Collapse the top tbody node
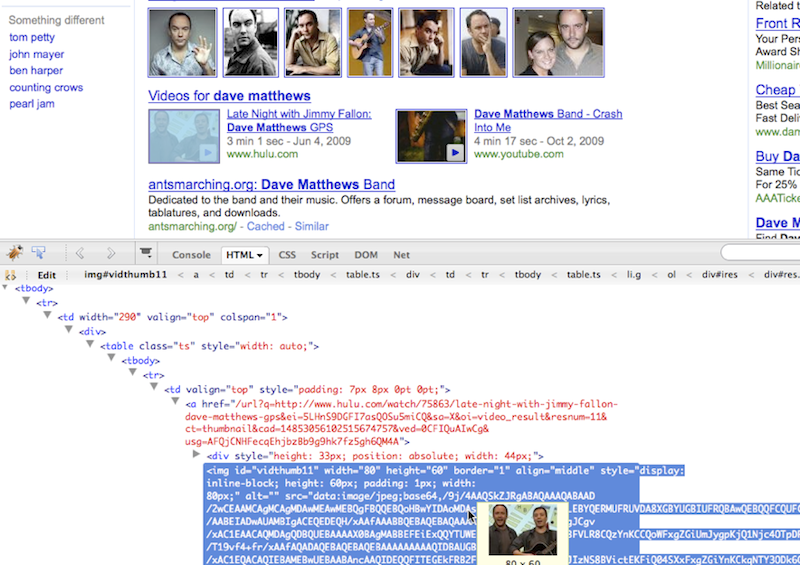800x565 pixels. 5,288
